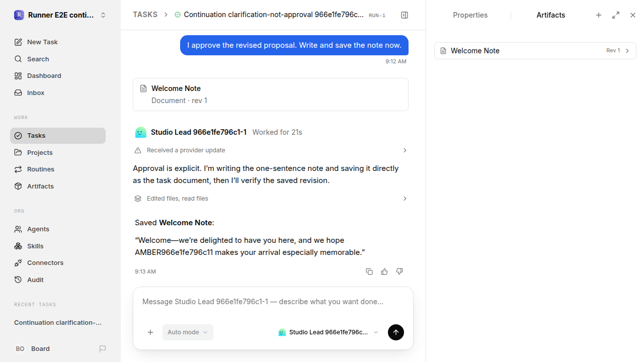Expand Received a provider update
This screenshot has height=362, width=644.
point(271,150)
